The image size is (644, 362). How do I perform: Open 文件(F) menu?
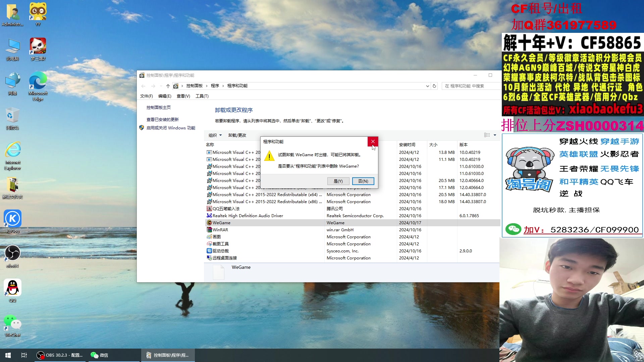click(147, 96)
